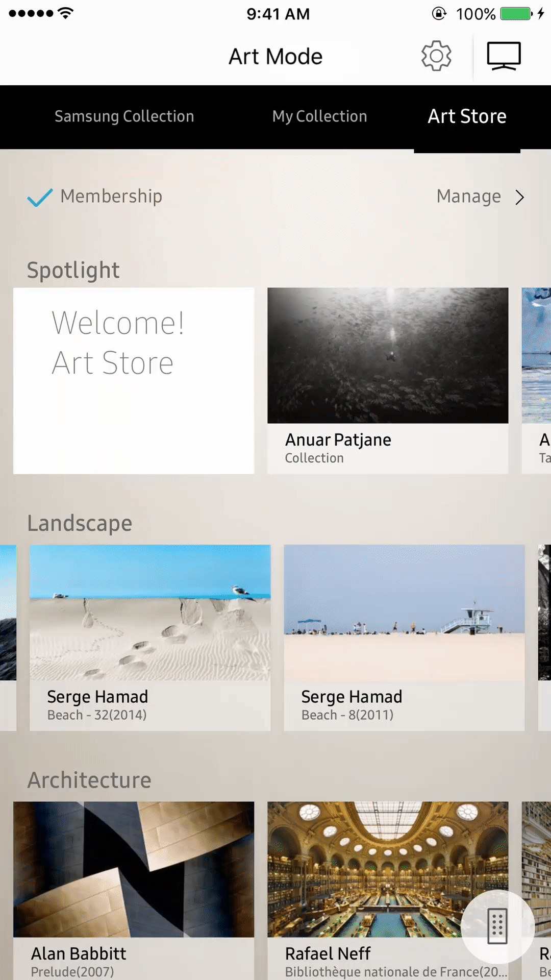This screenshot has height=980, width=551.
Task: Tap the battery indicator in status bar
Action: pos(517,14)
